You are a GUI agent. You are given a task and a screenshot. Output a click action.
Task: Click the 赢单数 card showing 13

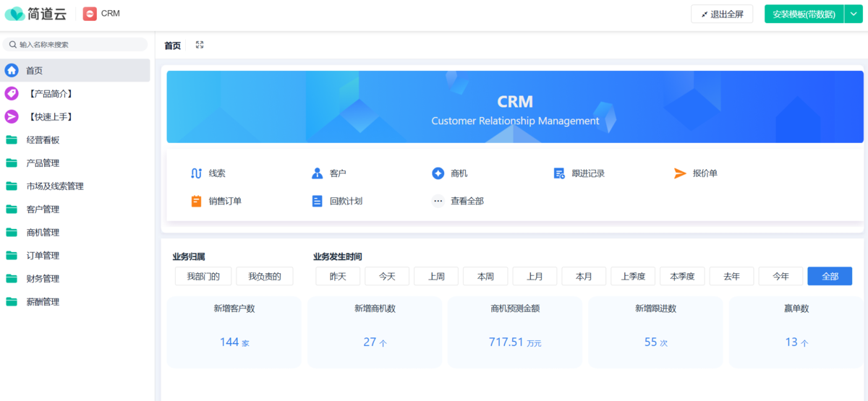tap(796, 332)
